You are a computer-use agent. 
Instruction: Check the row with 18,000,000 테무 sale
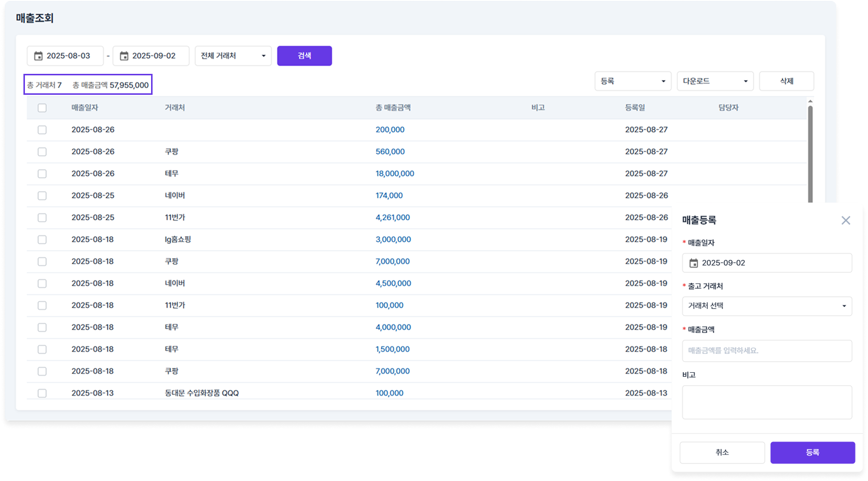(42, 174)
